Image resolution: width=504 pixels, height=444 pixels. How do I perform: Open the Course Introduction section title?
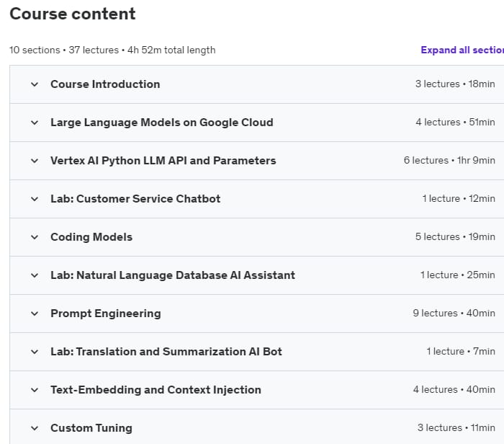coord(105,84)
